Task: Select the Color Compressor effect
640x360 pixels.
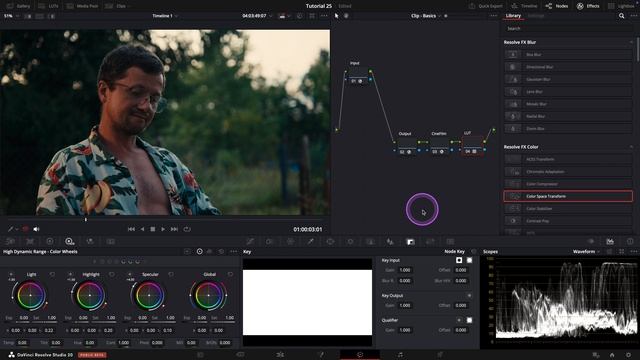Action: tap(568, 184)
